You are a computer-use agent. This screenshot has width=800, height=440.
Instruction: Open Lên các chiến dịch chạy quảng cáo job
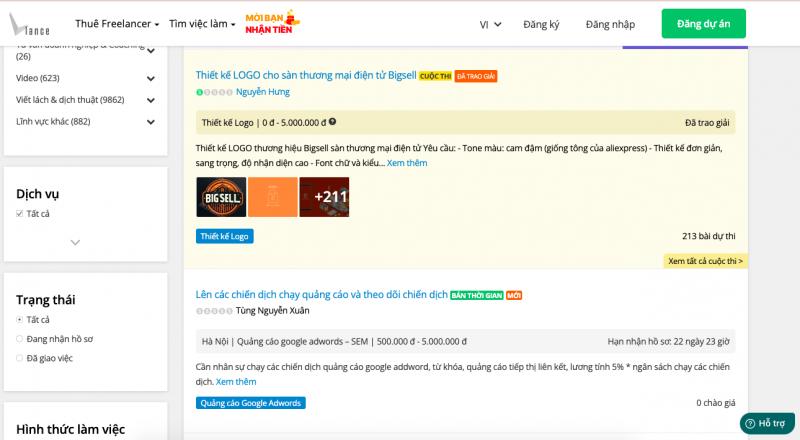coord(321,295)
